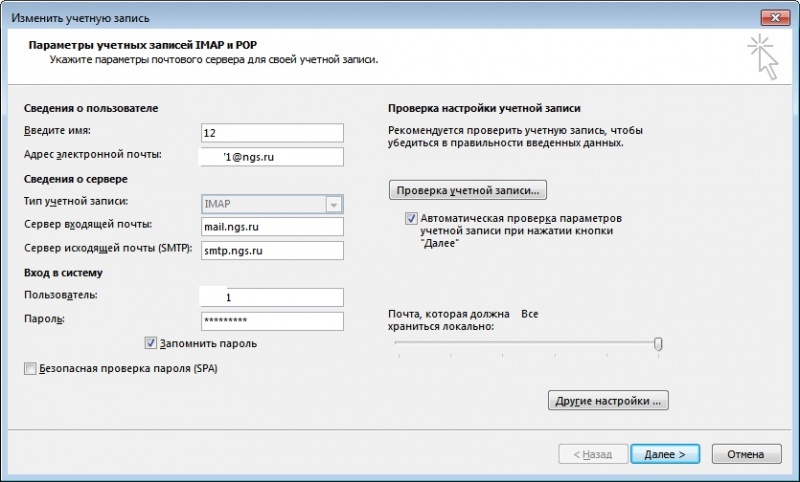Select the outgoing SMTP server field
This screenshot has width=800, height=482.
pyautogui.click(x=272, y=250)
